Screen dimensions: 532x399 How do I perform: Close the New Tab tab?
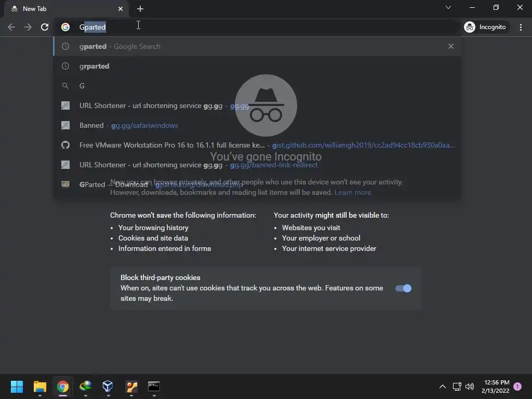coord(121,9)
